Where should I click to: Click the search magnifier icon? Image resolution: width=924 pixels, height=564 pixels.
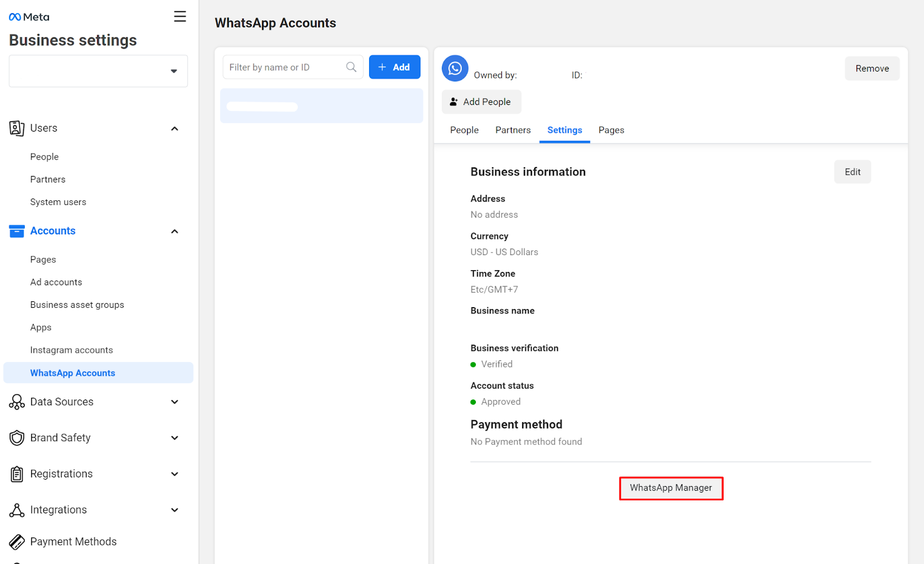click(351, 67)
